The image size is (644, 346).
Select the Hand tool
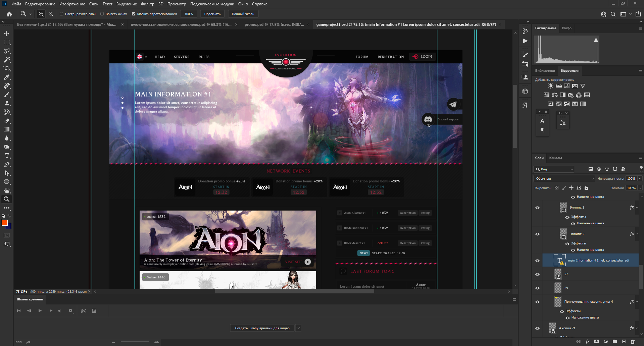point(7,190)
